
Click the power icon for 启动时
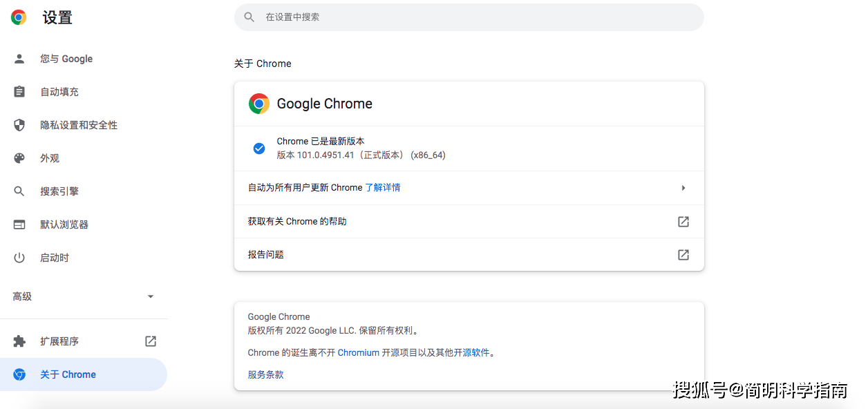coord(19,258)
